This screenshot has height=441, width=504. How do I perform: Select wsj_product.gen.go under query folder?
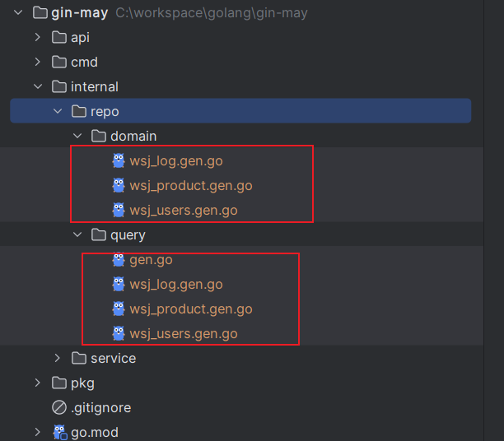click(x=190, y=309)
